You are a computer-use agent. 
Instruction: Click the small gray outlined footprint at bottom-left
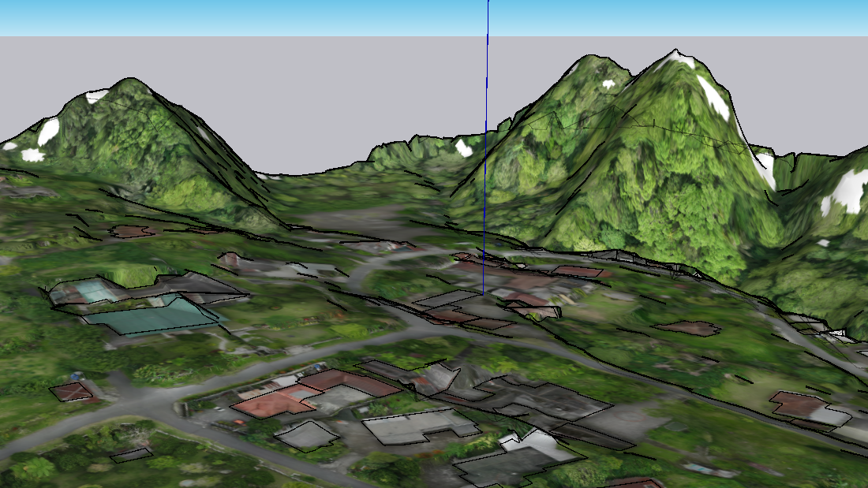pyautogui.click(x=131, y=455)
